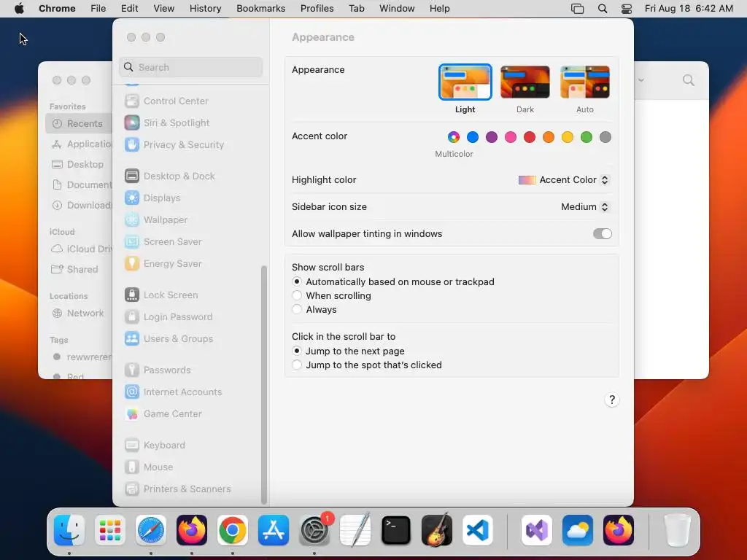
Task: Click the Settings search field
Action: point(190,67)
